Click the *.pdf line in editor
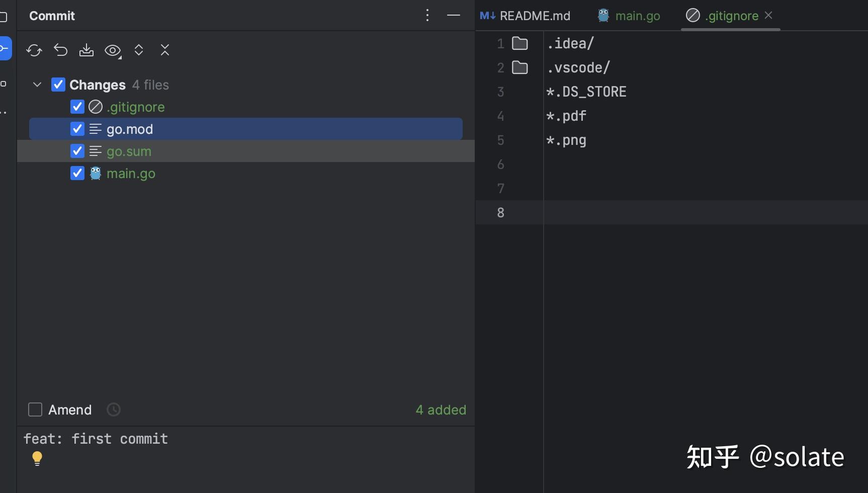The image size is (868, 493). point(566,116)
